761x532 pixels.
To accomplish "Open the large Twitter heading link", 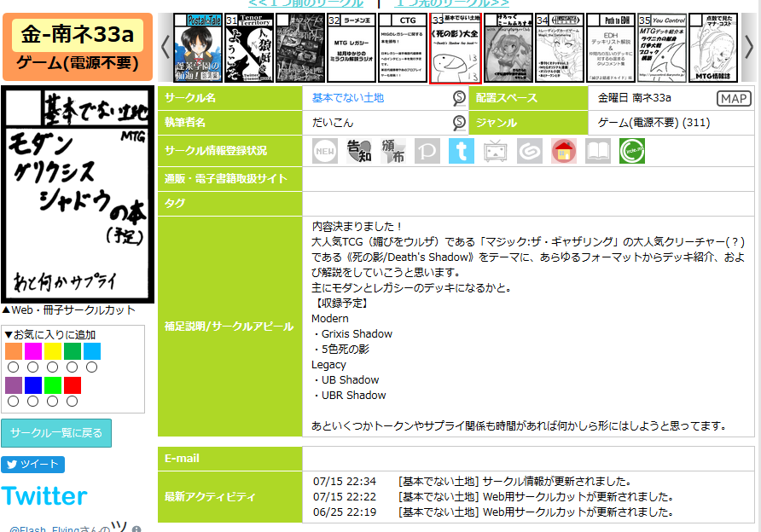I will pos(44,495).
